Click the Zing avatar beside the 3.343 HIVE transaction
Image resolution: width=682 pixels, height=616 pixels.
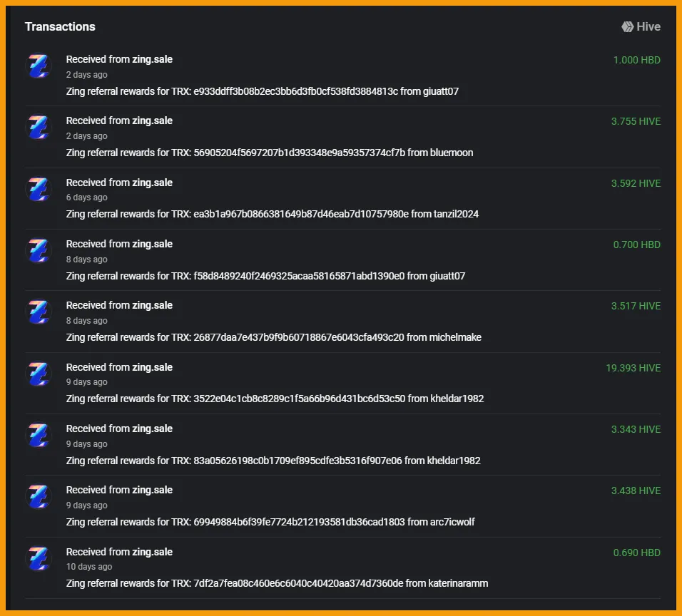[x=39, y=435]
